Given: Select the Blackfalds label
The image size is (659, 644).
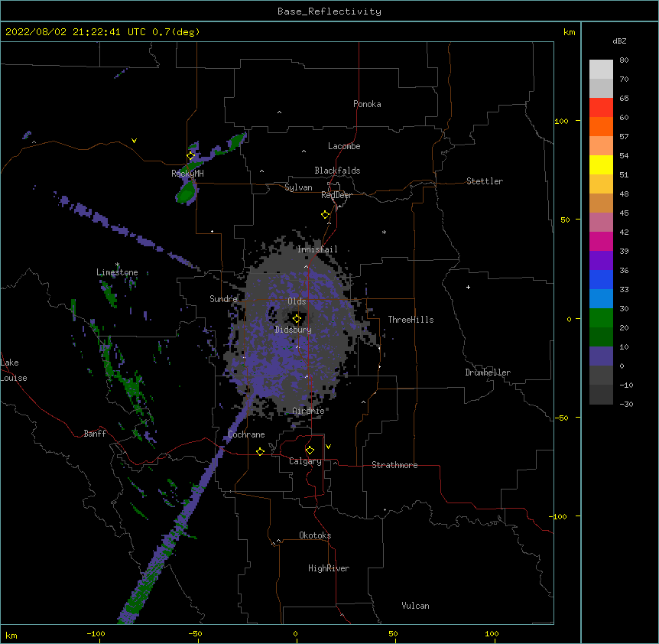Looking at the screenshot, I should tap(337, 171).
